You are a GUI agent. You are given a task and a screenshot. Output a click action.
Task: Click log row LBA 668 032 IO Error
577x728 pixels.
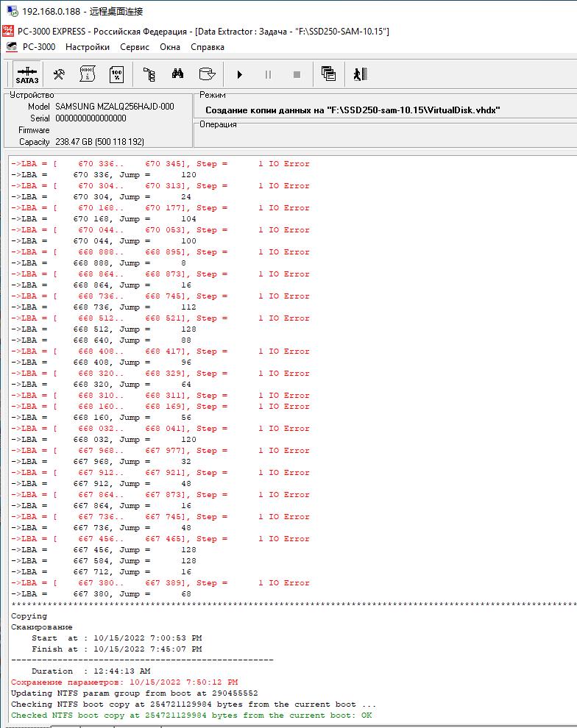pyautogui.click(x=160, y=428)
